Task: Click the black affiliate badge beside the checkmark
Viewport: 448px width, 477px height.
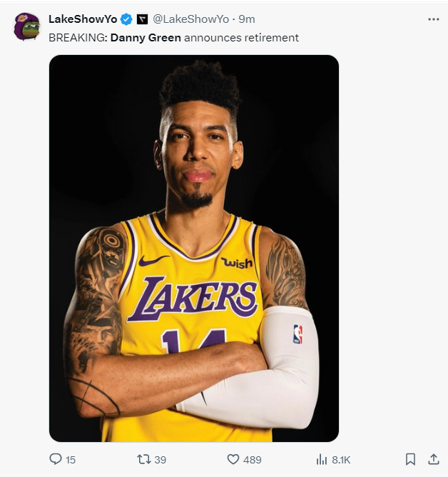Action: click(142, 19)
